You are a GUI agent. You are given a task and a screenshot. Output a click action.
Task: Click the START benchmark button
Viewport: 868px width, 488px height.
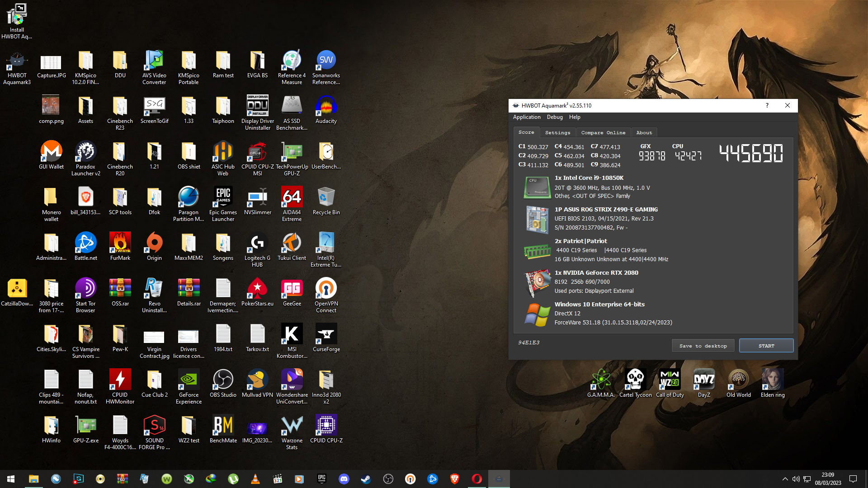click(766, 346)
